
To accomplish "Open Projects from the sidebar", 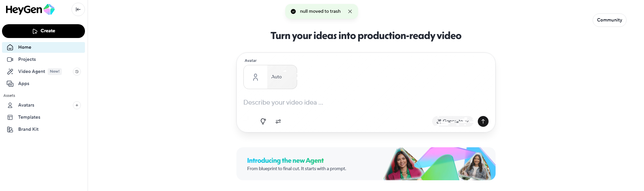I will pyautogui.click(x=27, y=60).
